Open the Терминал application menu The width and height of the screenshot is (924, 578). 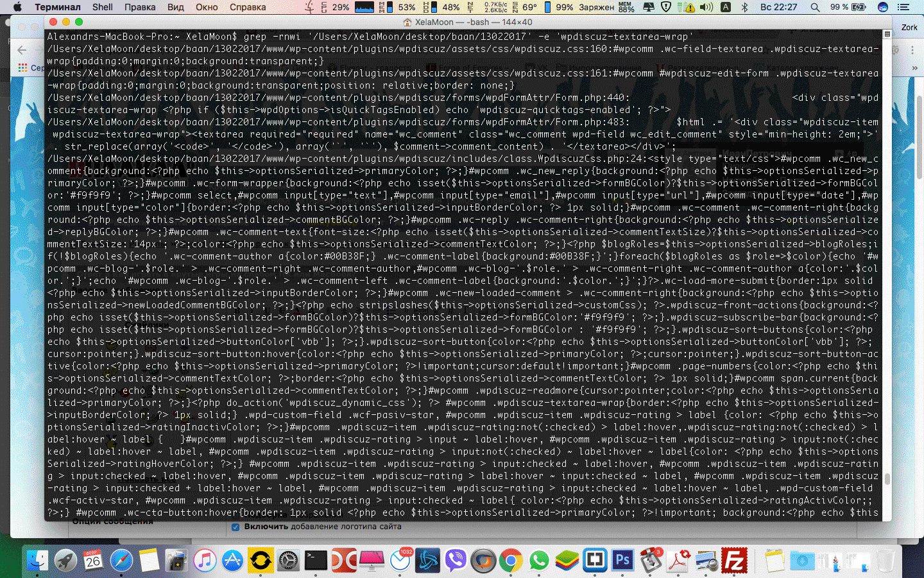tap(58, 7)
